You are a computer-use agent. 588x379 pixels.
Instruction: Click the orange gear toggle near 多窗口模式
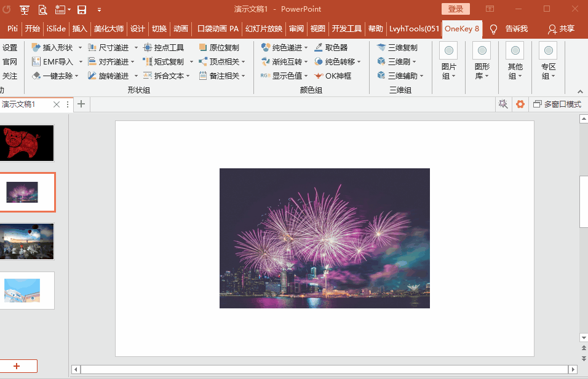520,104
